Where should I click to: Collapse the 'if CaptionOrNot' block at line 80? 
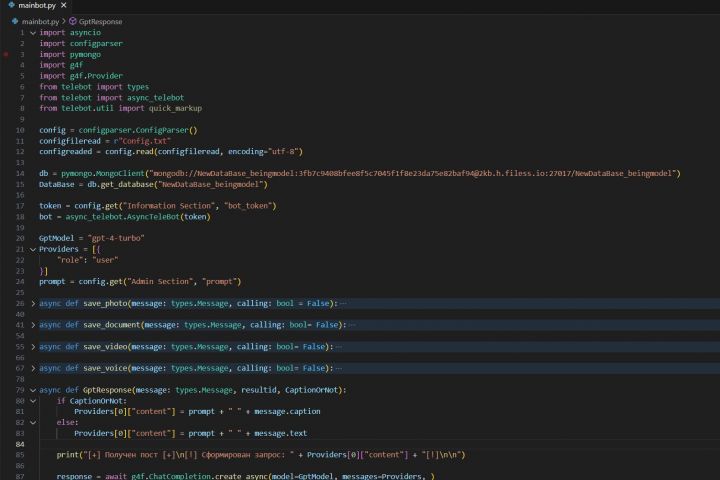click(33, 401)
